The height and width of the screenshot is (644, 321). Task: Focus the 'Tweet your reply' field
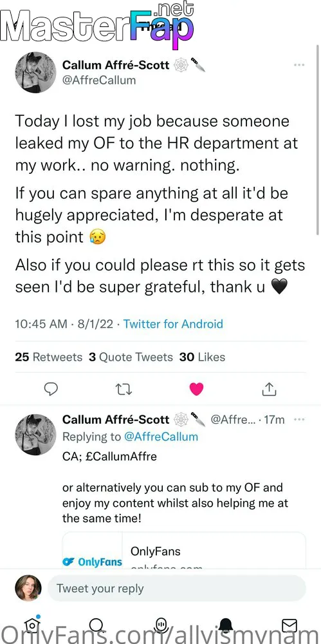(177, 588)
